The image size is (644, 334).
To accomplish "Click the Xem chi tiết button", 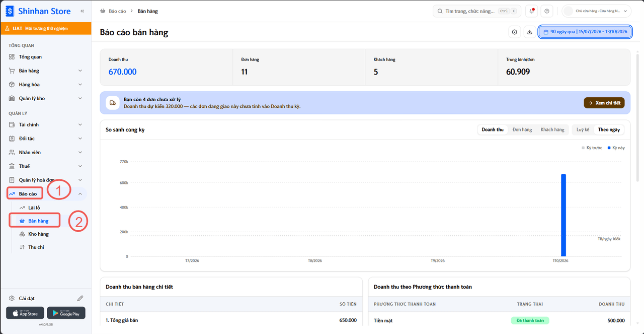I will point(604,103).
